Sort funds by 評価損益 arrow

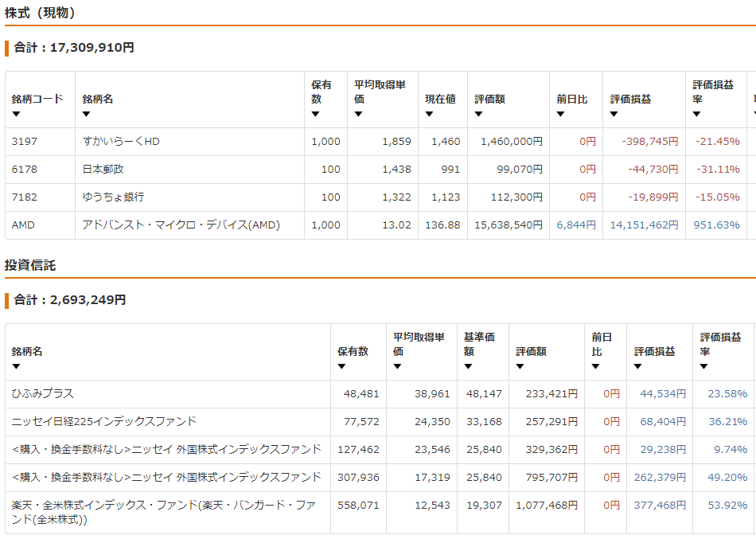[x=637, y=366]
